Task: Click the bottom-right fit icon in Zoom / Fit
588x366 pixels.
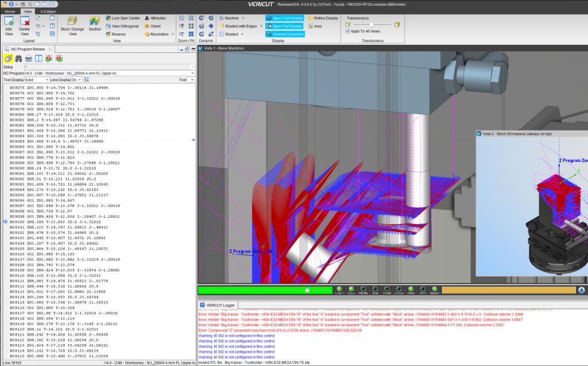Action: (x=191, y=34)
